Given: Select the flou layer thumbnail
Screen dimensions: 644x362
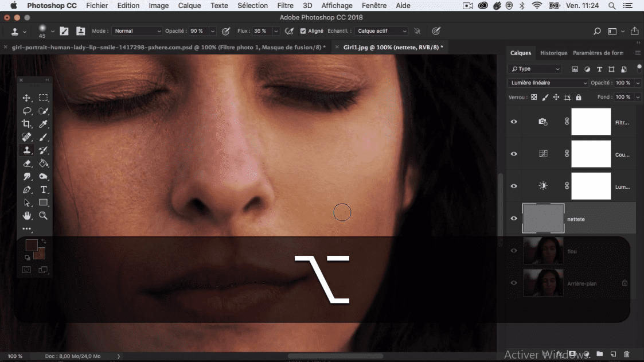Looking at the screenshot, I should pos(543,251).
